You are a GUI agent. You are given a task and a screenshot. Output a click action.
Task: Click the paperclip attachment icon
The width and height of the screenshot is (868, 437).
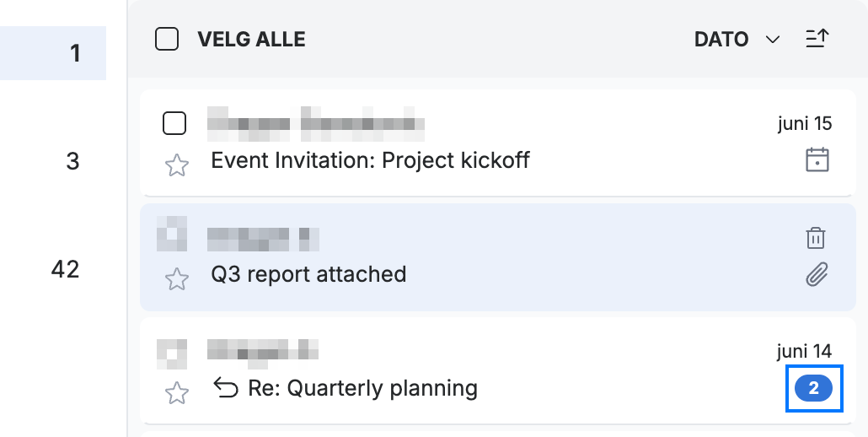[x=817, y=274]
